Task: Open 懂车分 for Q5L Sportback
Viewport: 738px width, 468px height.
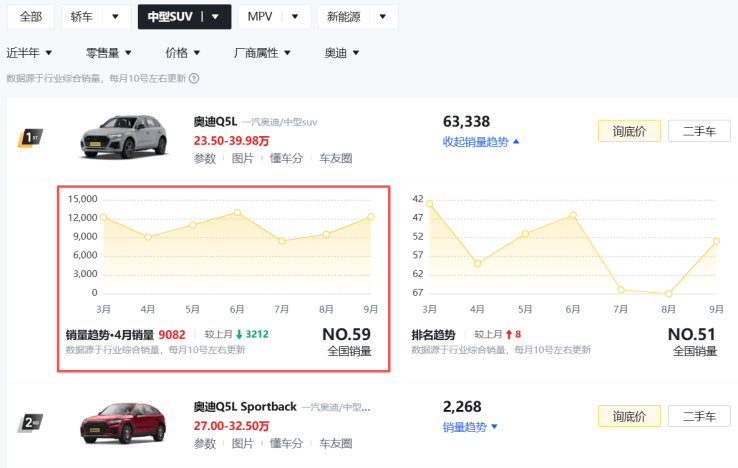Action: [x=286, y=444]
